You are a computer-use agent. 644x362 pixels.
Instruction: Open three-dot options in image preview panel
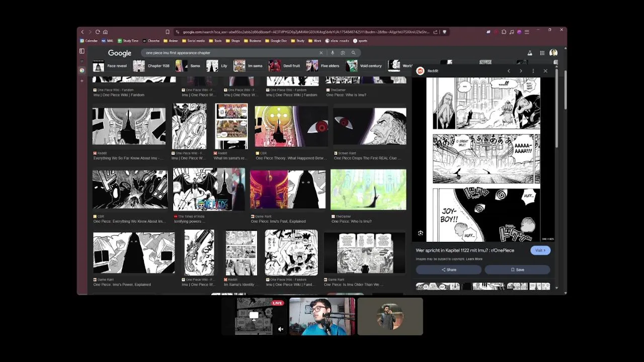point(533,71)
